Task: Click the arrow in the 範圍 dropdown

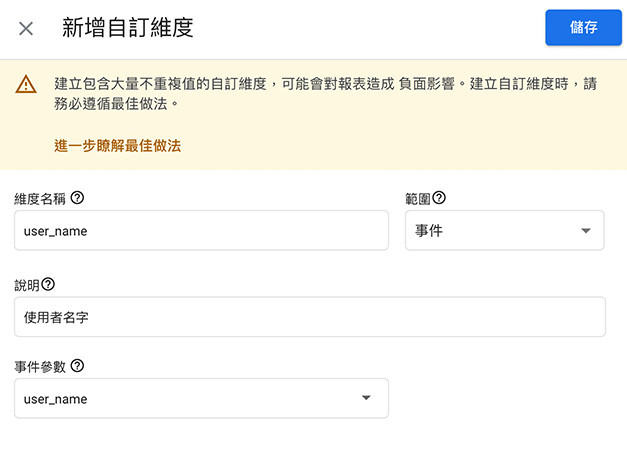Action: (x=586, y=231)
